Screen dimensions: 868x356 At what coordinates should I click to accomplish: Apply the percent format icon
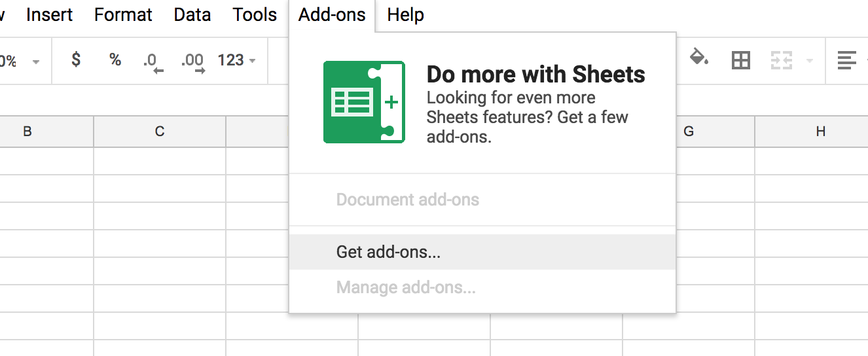pos(115,60)
